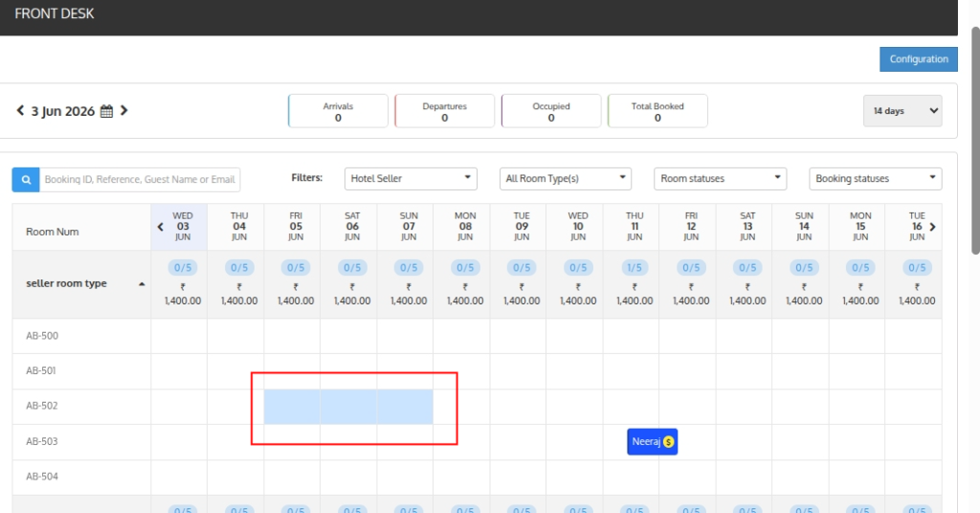The image size is (980, 513).
Task: Click room row label AB-502
Action: tap(41, 406)
